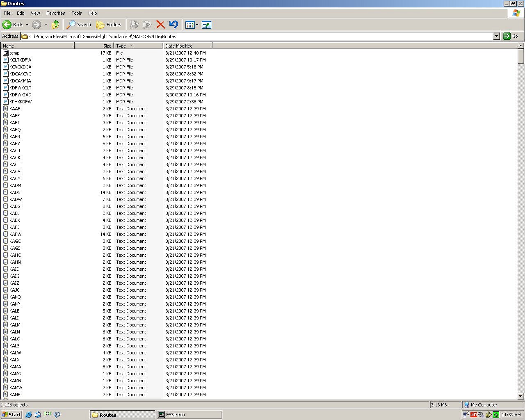
Task: Select the KPHXKDFW file icon
Action: (6, 102)
